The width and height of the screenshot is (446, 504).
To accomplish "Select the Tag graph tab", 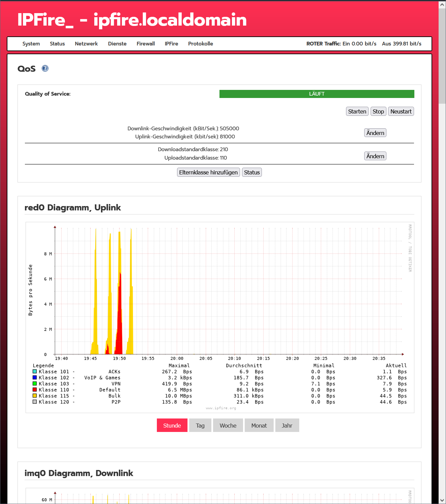I will (200, 425).
